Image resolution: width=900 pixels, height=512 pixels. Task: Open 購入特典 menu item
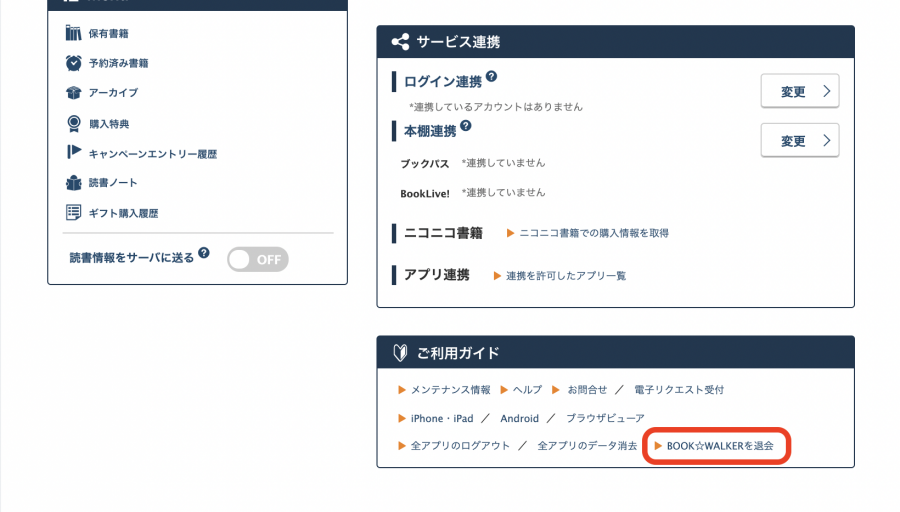pyautogui.click(x=109, y=124)
